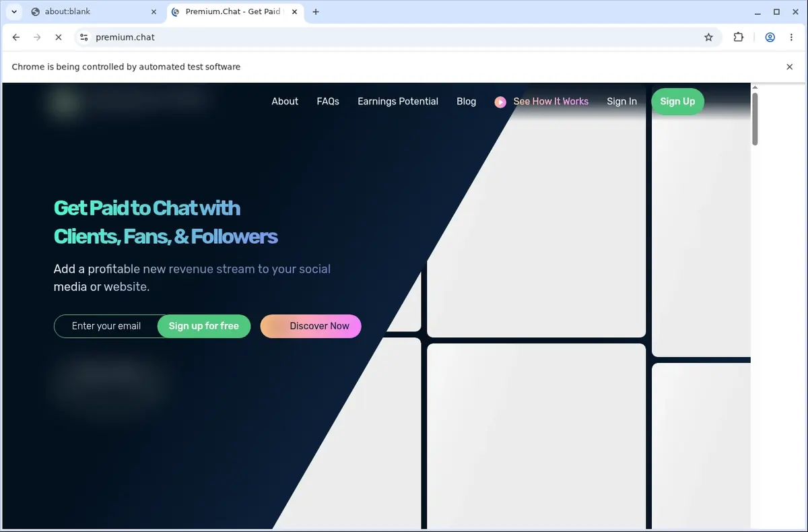
Task: Select the Premium.Chat tab
Action: [x=235, y=11]
